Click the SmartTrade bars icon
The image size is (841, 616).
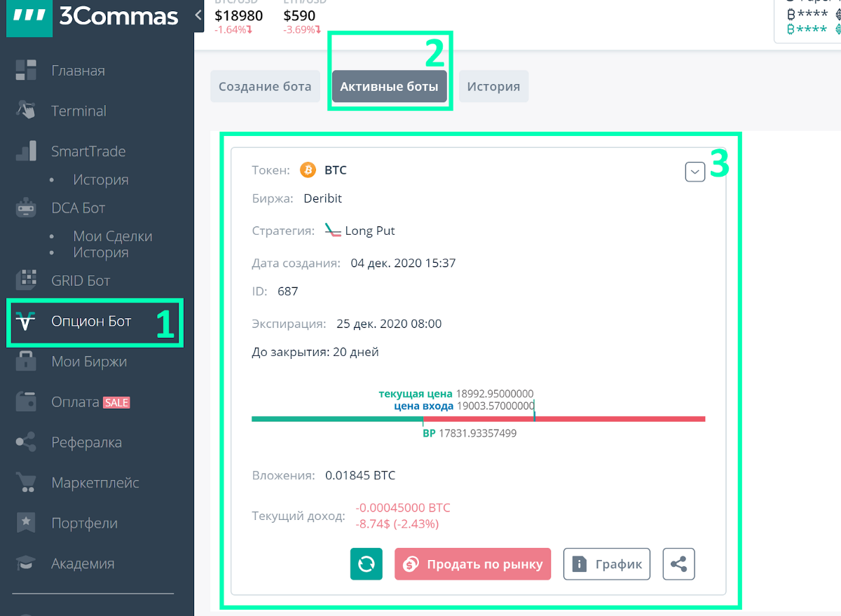click(26, 151)
